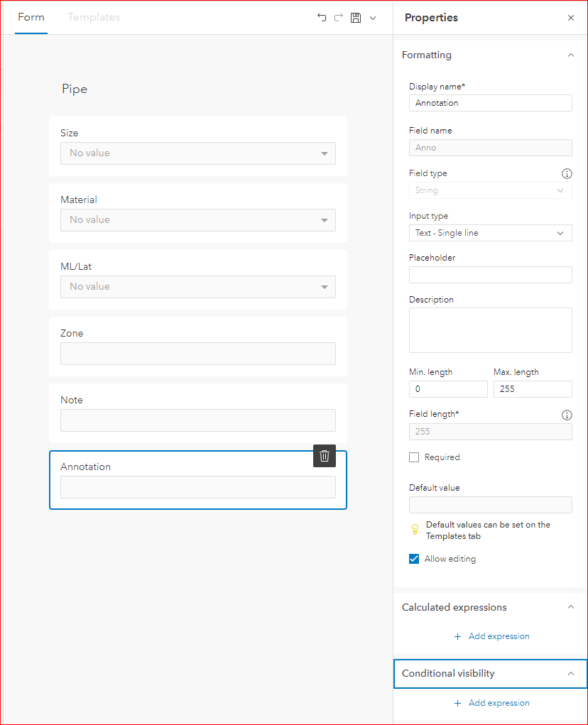Collapse the Formatting section
Image resolution: width=588 pixels, height=725 pixels.
tap(570, 55)
